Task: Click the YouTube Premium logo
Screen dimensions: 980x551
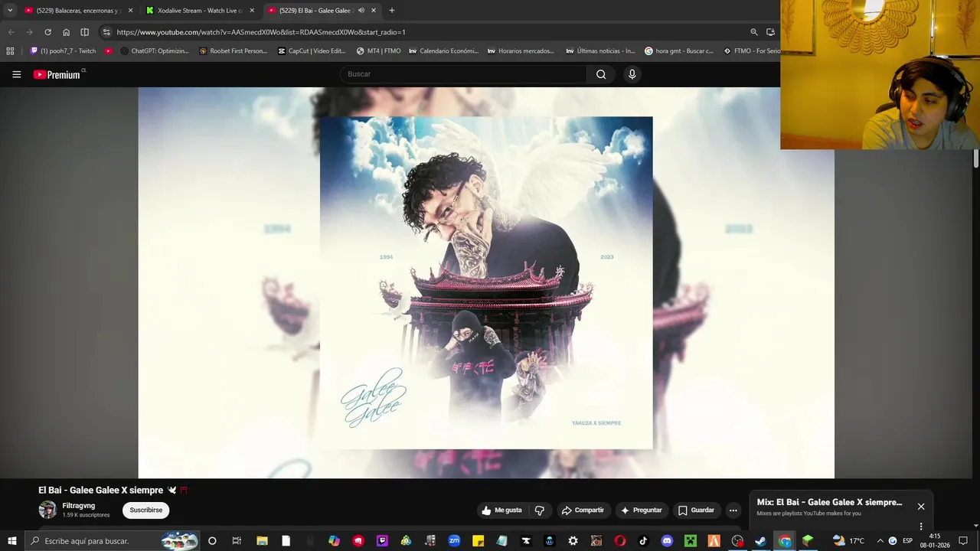Action: (57, 74)
